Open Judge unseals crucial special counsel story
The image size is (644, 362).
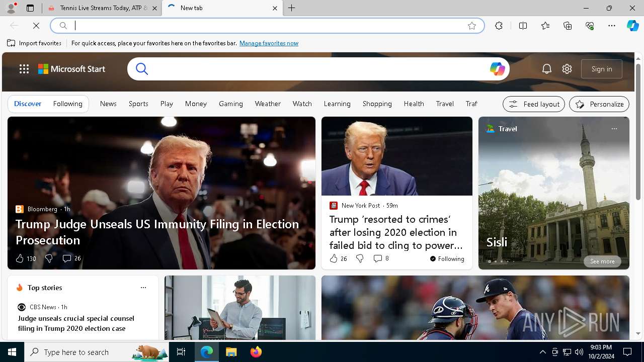click(x=76, y=323)
